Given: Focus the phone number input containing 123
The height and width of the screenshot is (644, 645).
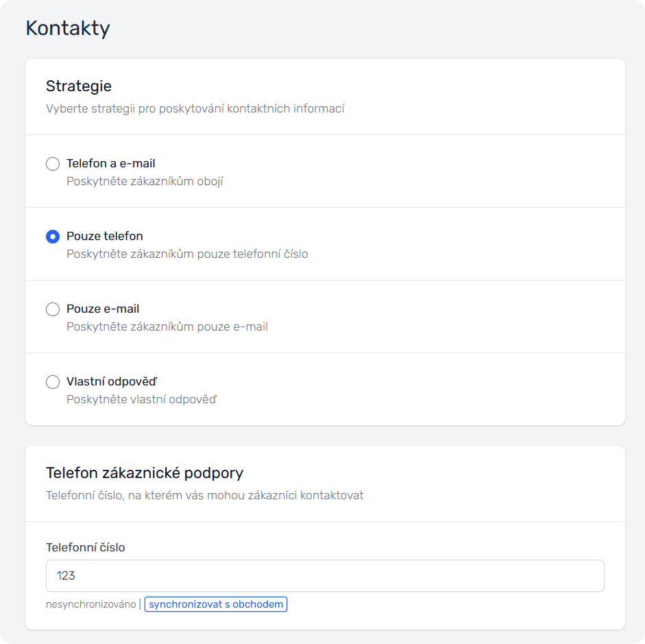Looking at the screenshot, I should point(325,576).
